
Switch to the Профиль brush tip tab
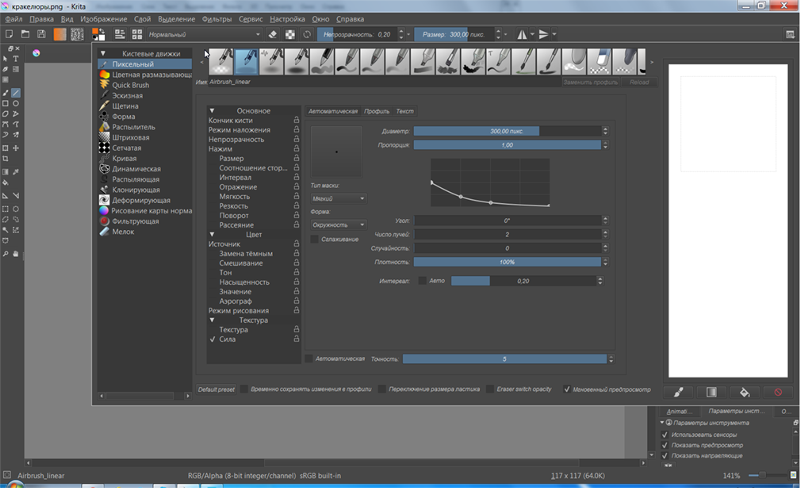point(377,111)
